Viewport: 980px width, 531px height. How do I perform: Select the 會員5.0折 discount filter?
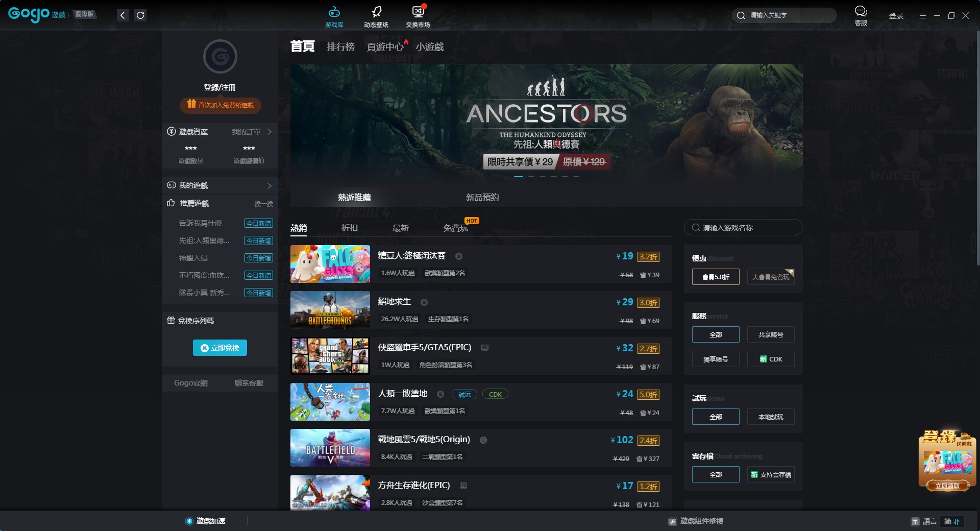point(716,277)
